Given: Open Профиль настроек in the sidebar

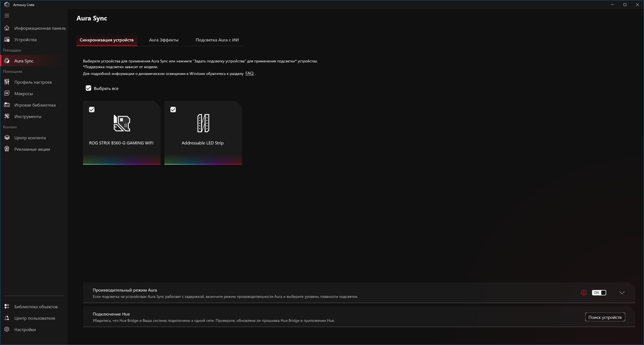Looking at the screenshot, I should click(x=34, y=82).
